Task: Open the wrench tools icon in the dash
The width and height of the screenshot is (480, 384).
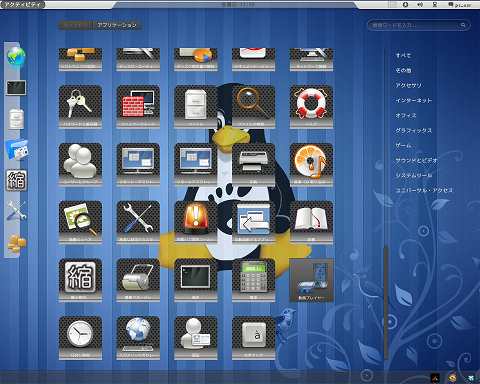Action: [x=16, y=211]
